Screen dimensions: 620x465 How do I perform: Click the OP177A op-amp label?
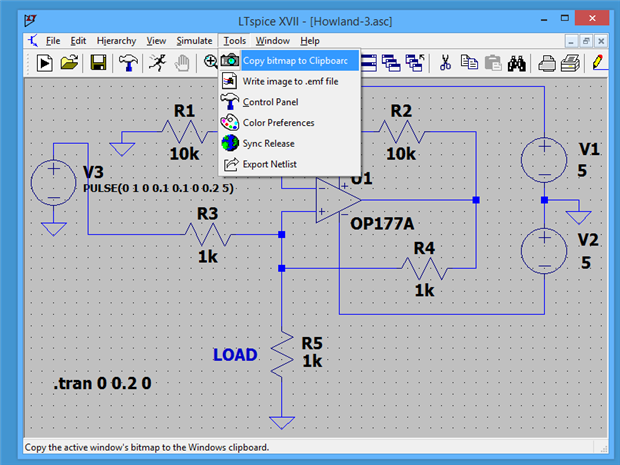pyautogui.click(x=383, y=223)
